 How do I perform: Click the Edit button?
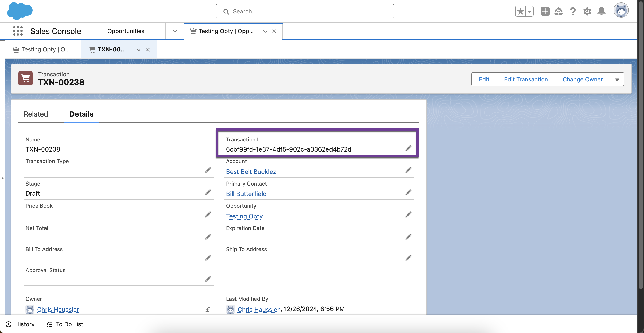click(x=484, y=79)
